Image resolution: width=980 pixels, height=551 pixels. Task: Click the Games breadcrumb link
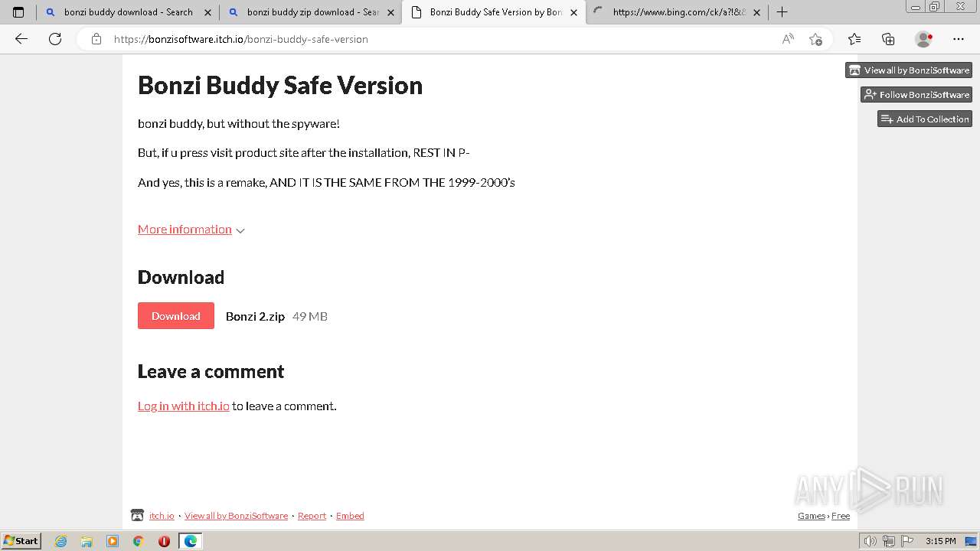(812, 516)
